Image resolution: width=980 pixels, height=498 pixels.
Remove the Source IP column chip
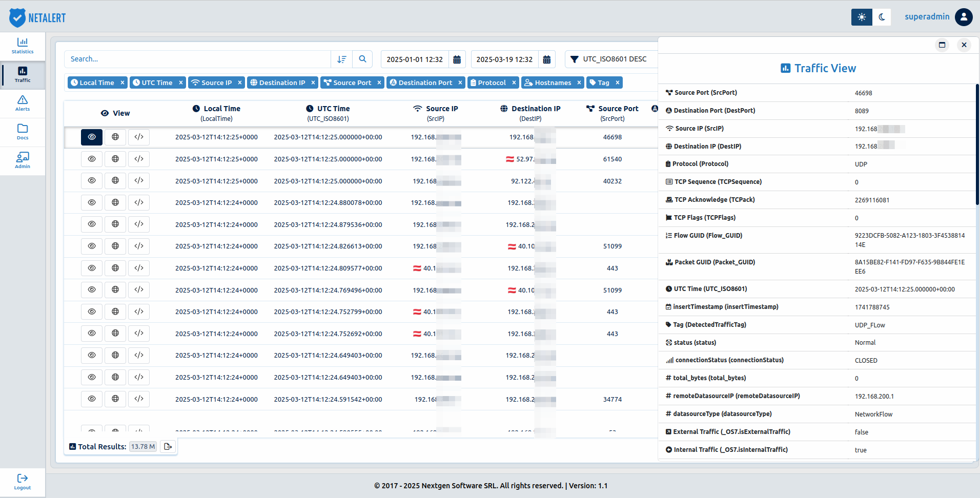[x=240, y=82]
